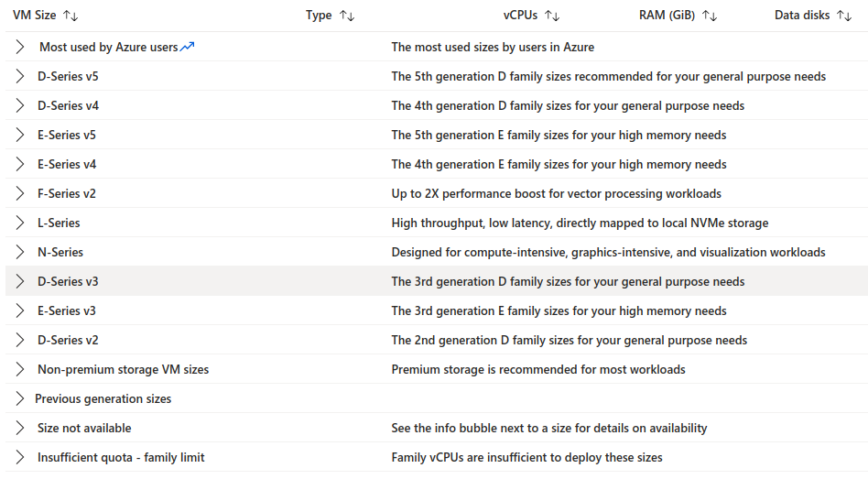Select the 'D-Series v4' row label

click(x=68, y=105)
